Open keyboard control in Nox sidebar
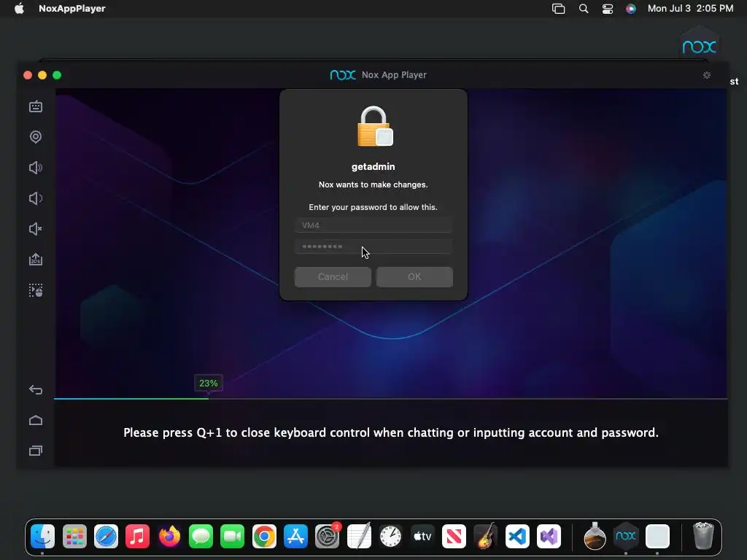Viewport: 747px width, 560px height. tap(36, 106)
